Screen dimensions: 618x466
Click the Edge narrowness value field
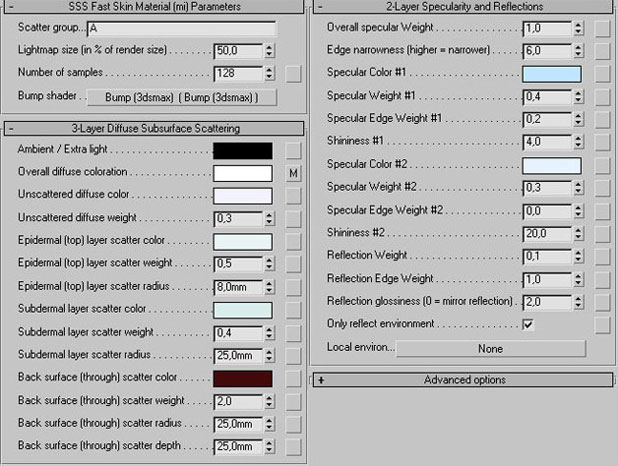[547, 51]
